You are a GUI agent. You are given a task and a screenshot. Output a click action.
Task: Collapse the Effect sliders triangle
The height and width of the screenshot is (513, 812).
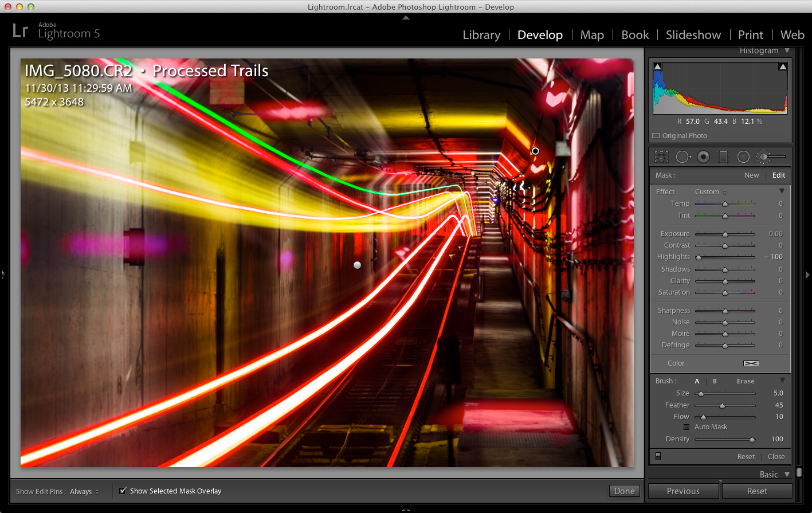[x=782, y=191]
